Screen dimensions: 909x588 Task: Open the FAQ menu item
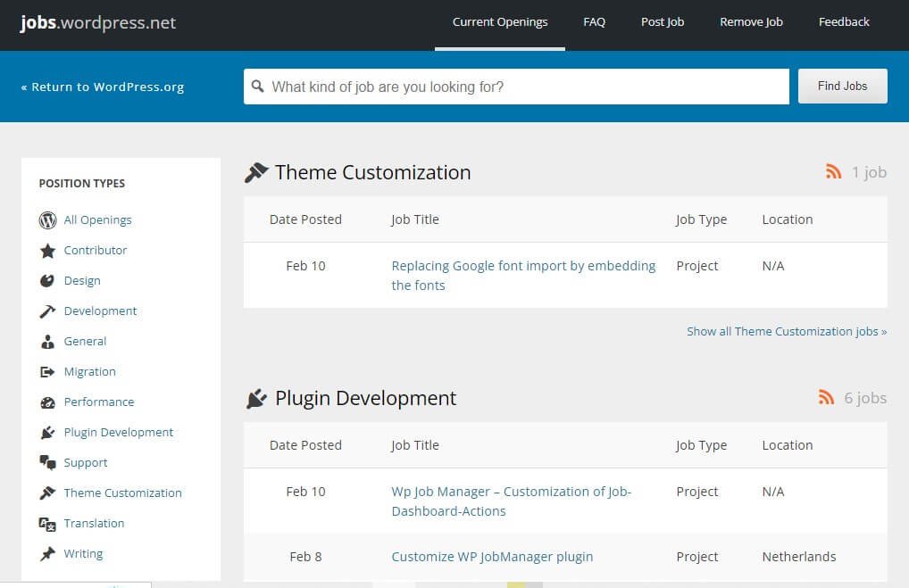(x=594, y=22)
